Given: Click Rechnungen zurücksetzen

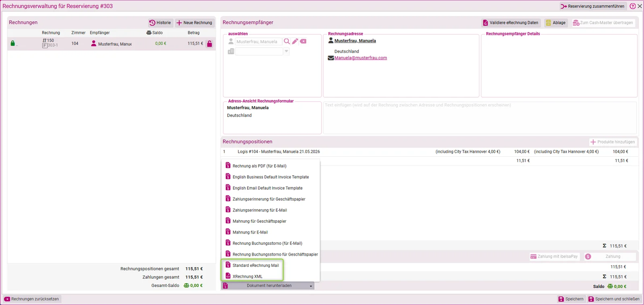Looking at the screenshot, I should pyautogui.click(x=32, y=299).
